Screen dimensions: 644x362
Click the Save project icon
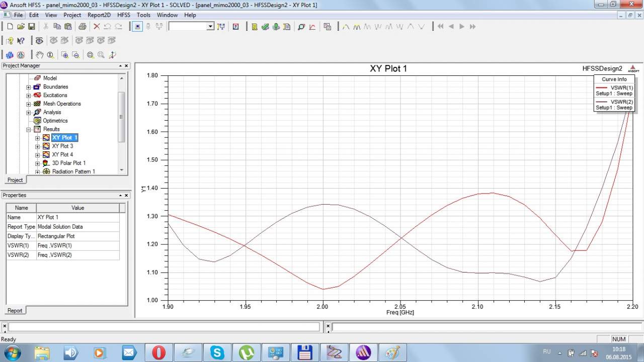(31, 27)
